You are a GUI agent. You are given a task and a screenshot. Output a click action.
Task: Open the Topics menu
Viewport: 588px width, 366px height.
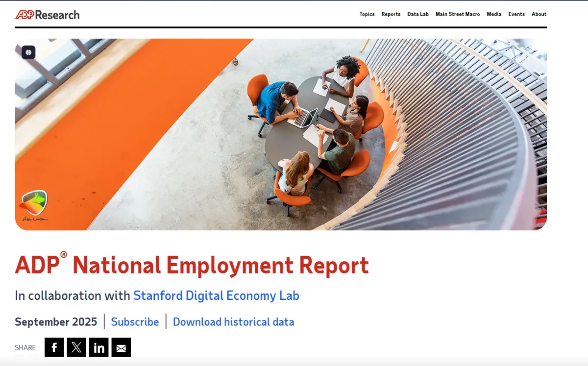[x=367, y=14]
